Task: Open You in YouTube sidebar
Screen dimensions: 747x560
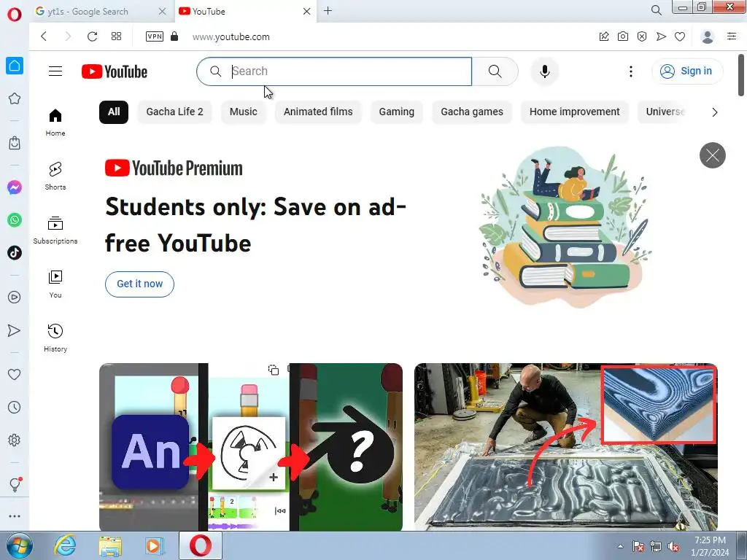Action: click(55, 284)
